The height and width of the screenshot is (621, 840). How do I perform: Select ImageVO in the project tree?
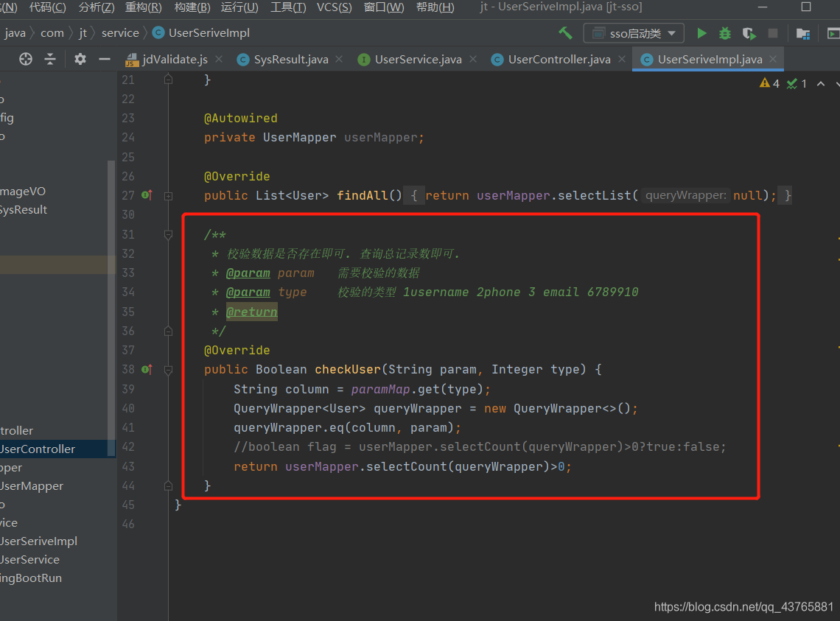pyautogui.click(x=23, y=192)
